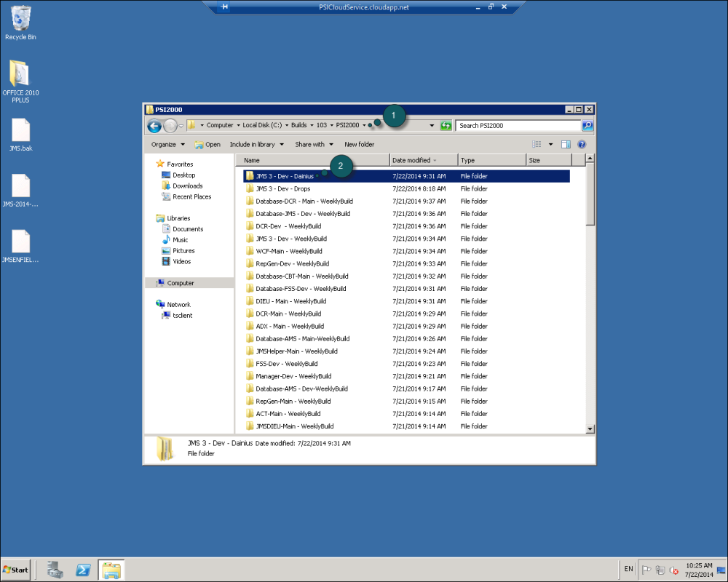Expand arrow after PSI2000 in breadcrumb
Screen dimensions: 728x582
click(364, 125)
